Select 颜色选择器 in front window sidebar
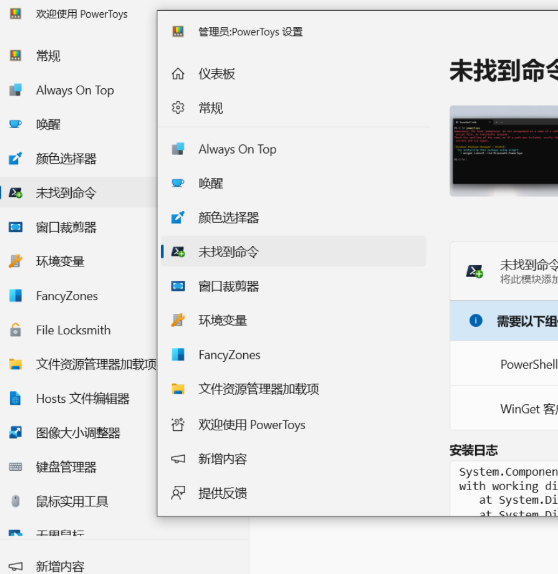This screenshot has height=574, width=558. pyautogui.click(x=293, y=217)
